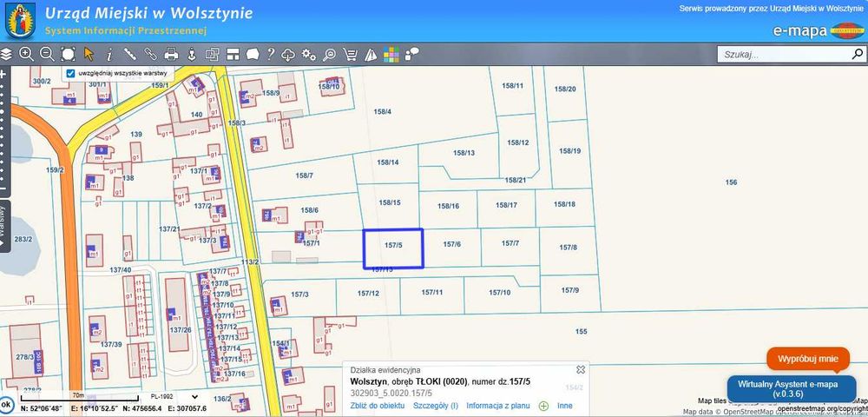The height and width of the screenshot is (417, 868).
Task: Select parcel label 157/10 on map
Action: click(x=499, y=293)
